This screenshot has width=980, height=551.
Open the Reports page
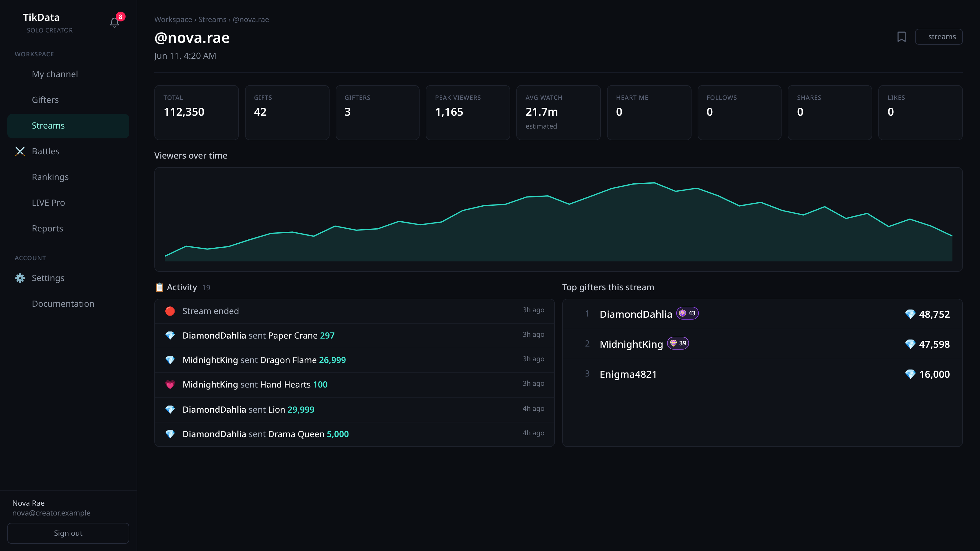(68, 229)
